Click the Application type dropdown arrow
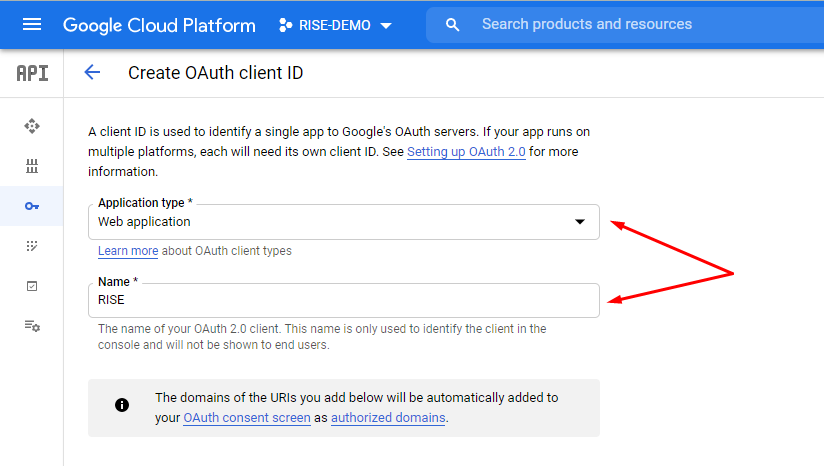Screen dimensions: 824x466 [580, 222]
